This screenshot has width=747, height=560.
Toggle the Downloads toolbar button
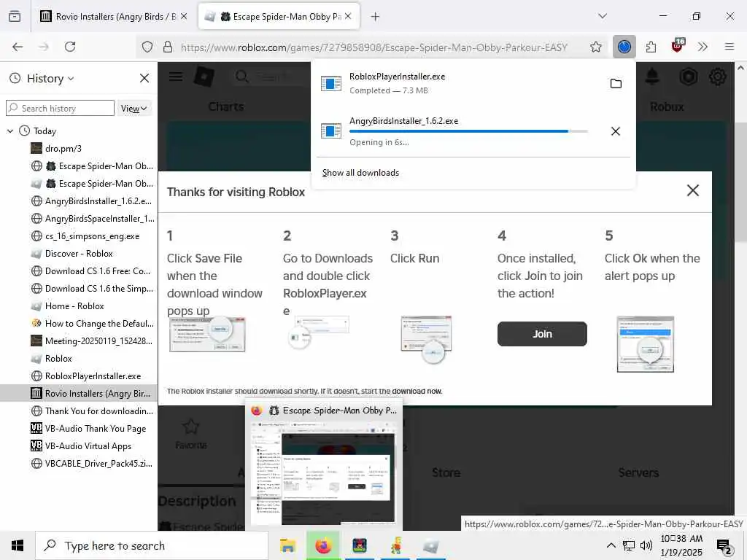point(624,47)
